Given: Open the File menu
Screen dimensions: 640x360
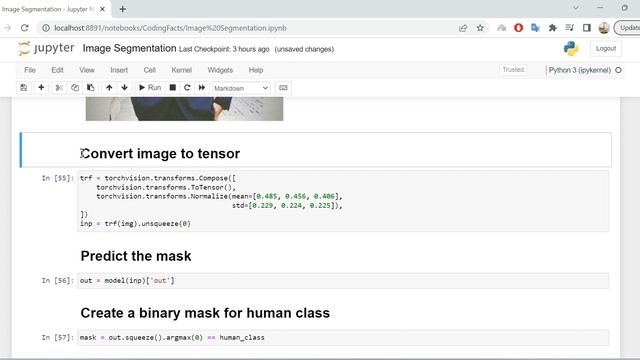Looking at the screenshot, I should pos(30,70).
